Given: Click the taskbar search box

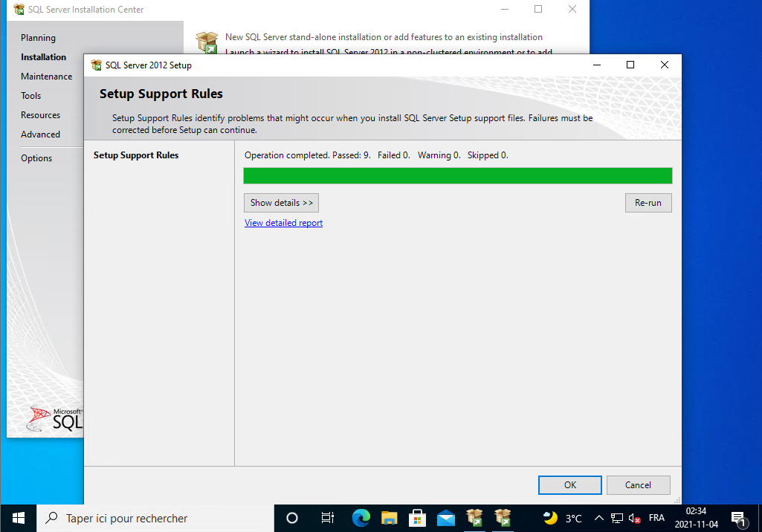Looking at the screenshot, I should coord(155,518).
